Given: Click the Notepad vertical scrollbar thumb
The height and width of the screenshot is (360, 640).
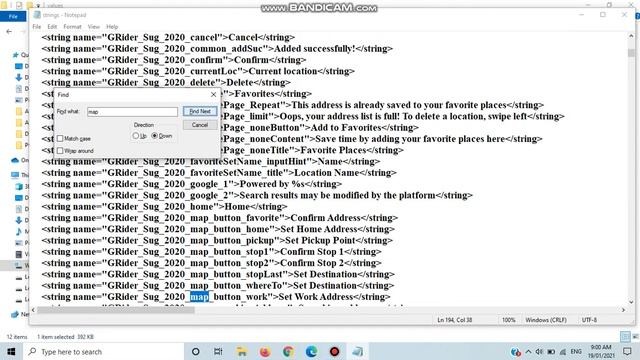Looking at the screenshot, I should click(631, 53).
